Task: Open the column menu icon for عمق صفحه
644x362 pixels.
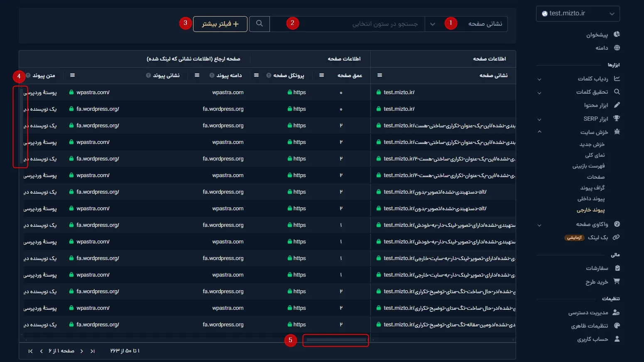Action: (x=321, y=75)
